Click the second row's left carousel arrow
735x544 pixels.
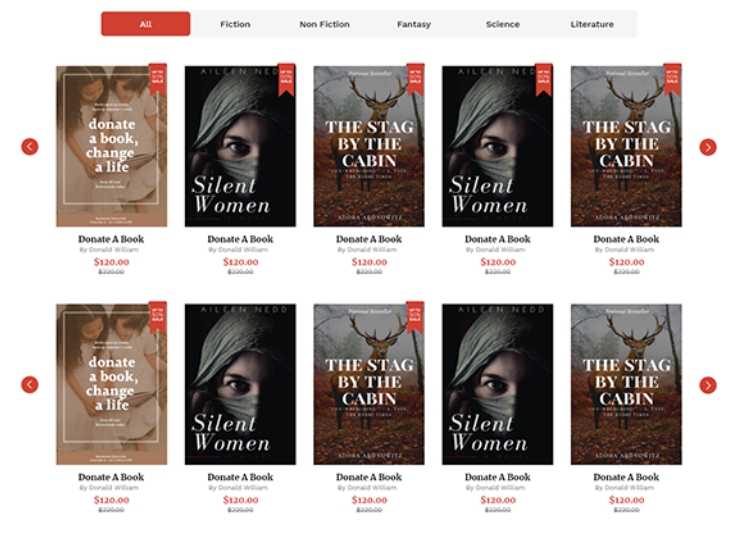30,385
